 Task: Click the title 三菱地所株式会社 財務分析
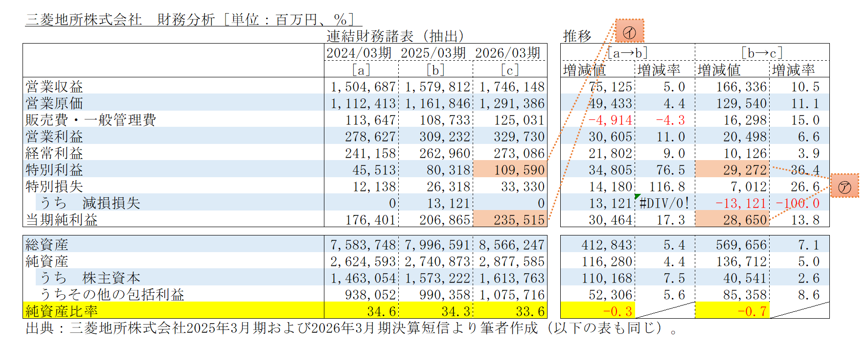[x=120, y=19]
